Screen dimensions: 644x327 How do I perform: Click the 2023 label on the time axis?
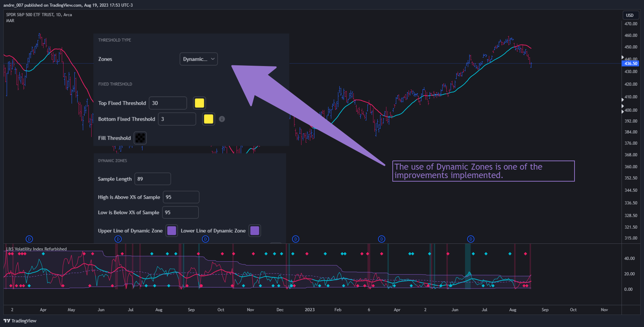pos(310,310)
